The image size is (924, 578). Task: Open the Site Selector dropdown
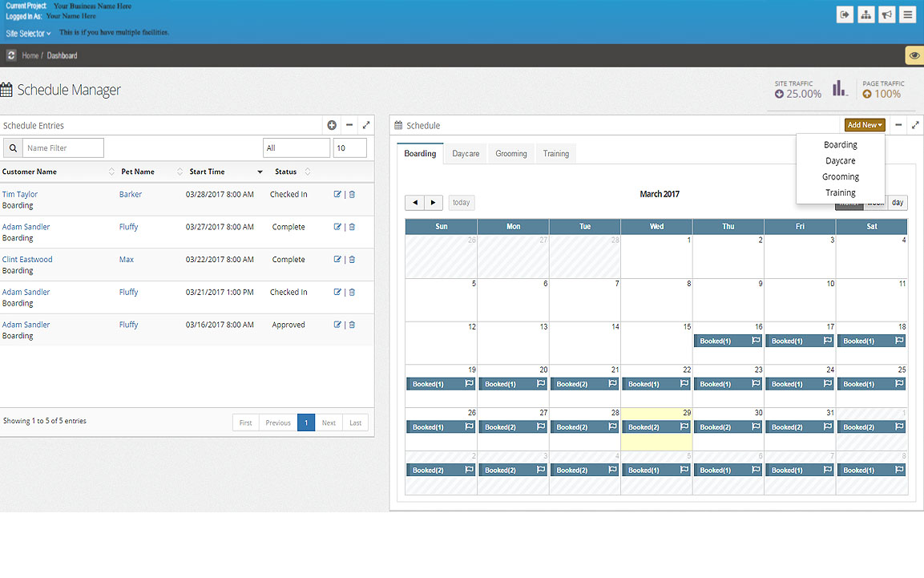click(29, 34)
